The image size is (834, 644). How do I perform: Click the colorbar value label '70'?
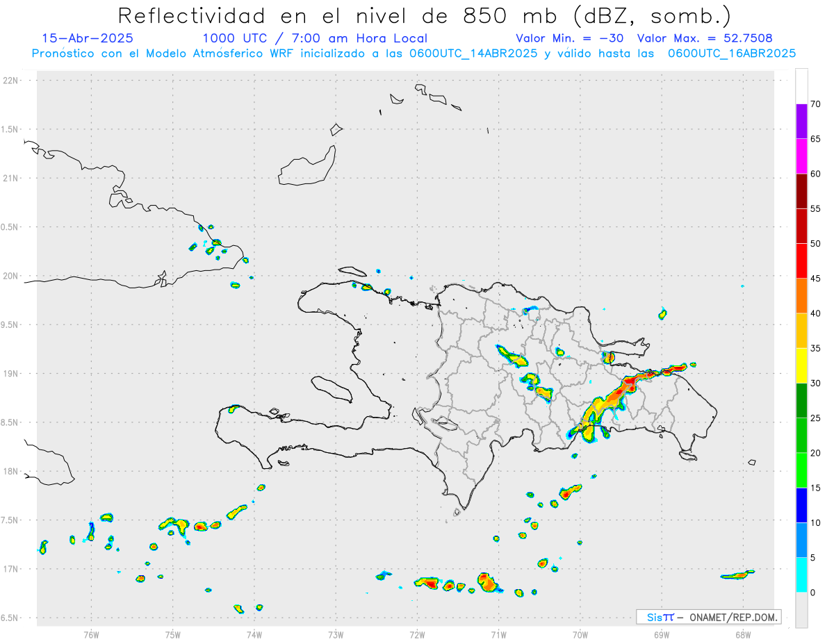click(x=816, y=104)
